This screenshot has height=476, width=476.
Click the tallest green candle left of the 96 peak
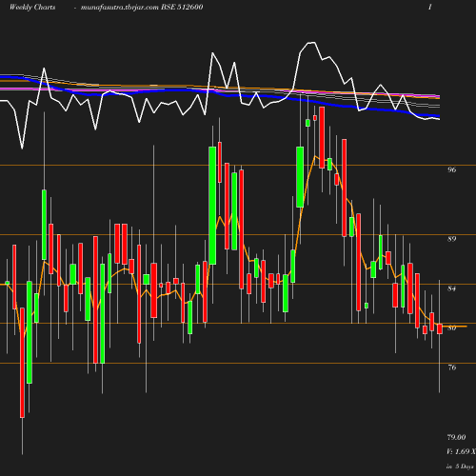tap(212, 206)
